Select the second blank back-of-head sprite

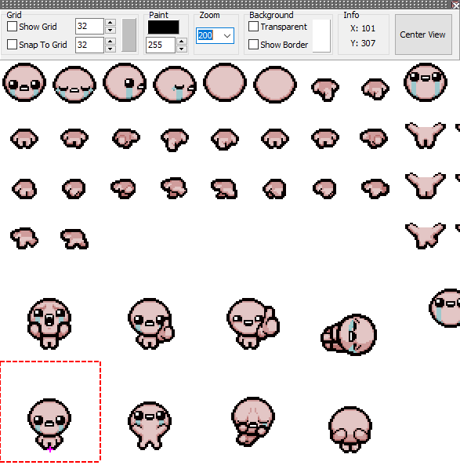275,85
